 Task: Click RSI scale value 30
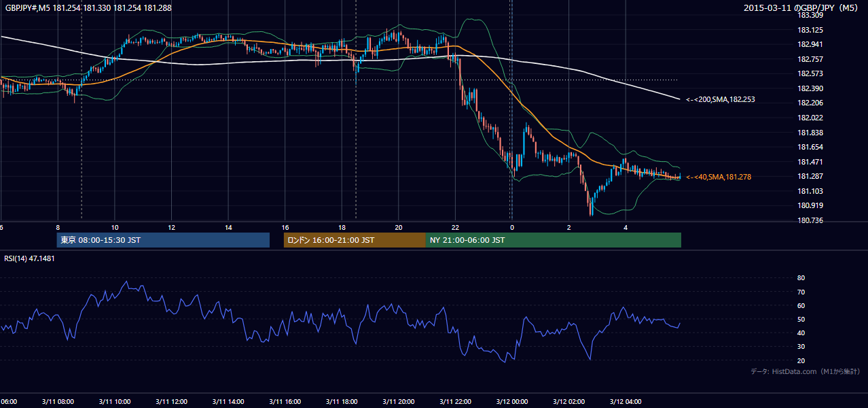pyautogui.click(x=801, y=347)
